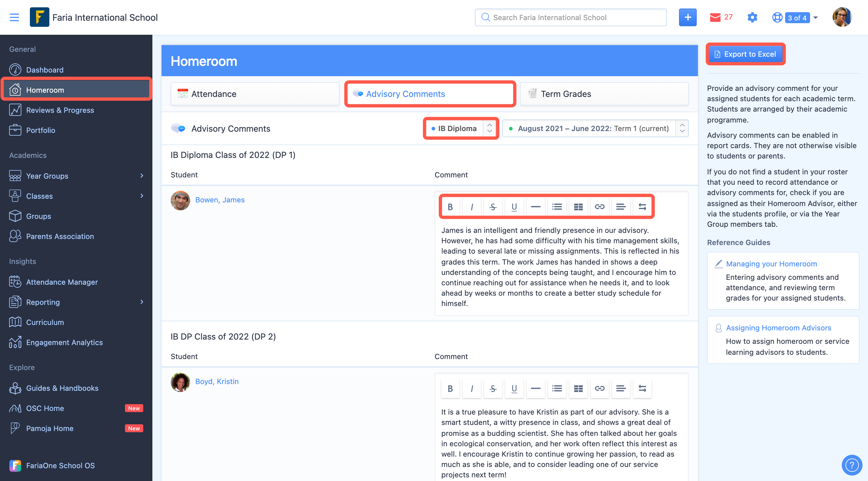Select Homeroom in sidebar
868x481 pixels.
click(76, 90)
